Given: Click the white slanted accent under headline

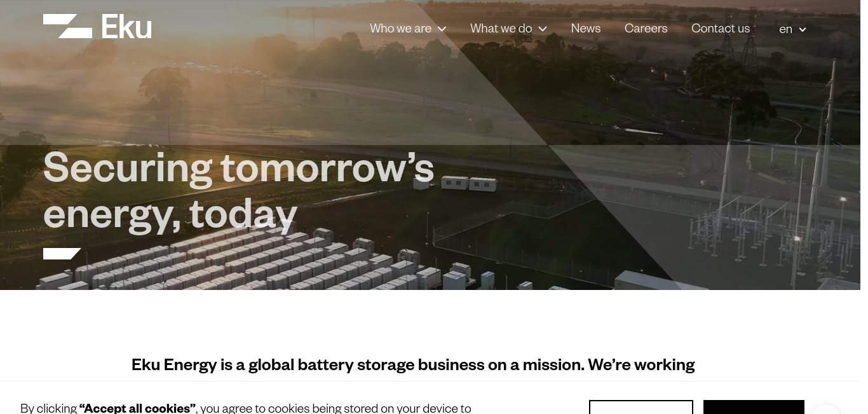Looking at the screenshot, I should pos(62,254).
